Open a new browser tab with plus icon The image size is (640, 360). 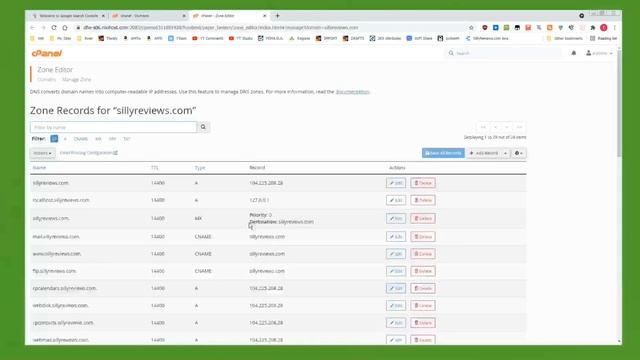pyautogui.click(x=278, y=16)
